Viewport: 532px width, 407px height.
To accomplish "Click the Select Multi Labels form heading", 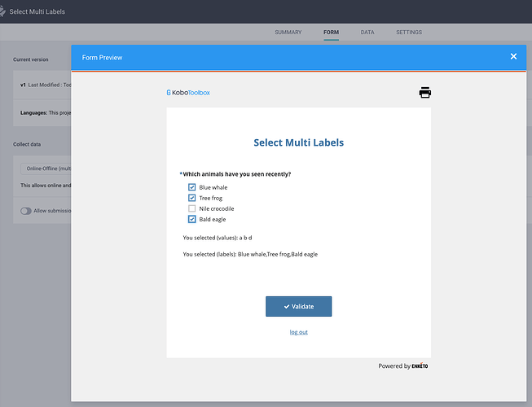I will (x=298, y=142).
